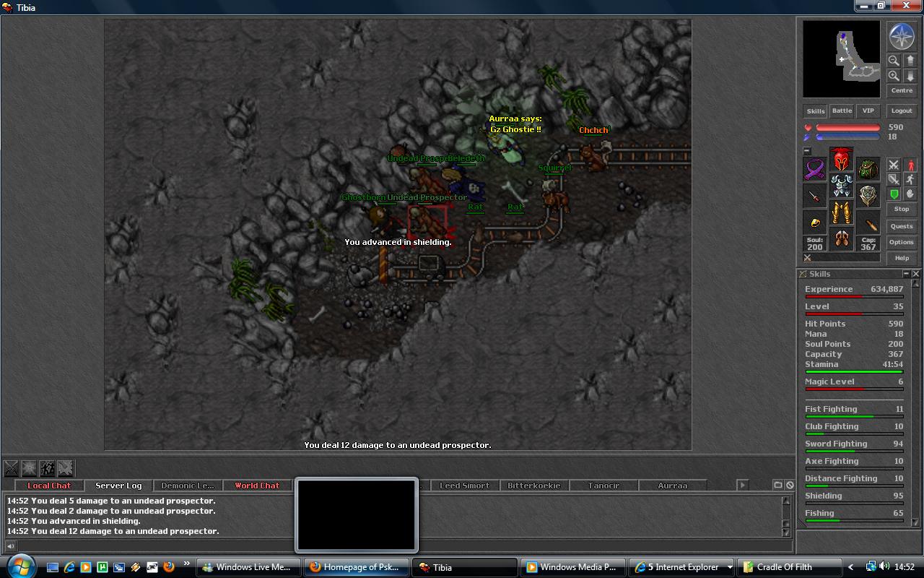Select defensive fighting mode green shield
Screen dimensions: 924x578
tap(894, 194)
